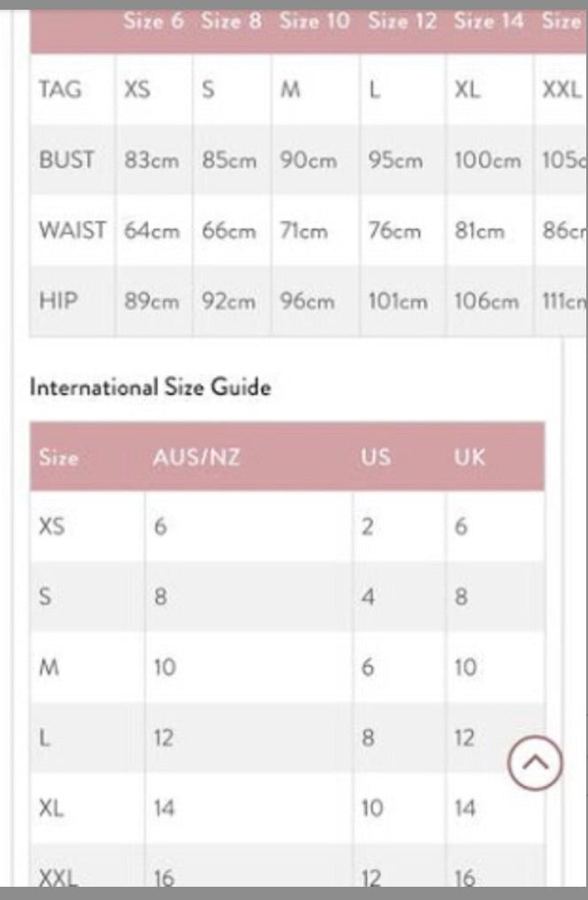Select the 100cm bust measurement
This screenshot has height=900, width=588.
[x=487, y=161]
